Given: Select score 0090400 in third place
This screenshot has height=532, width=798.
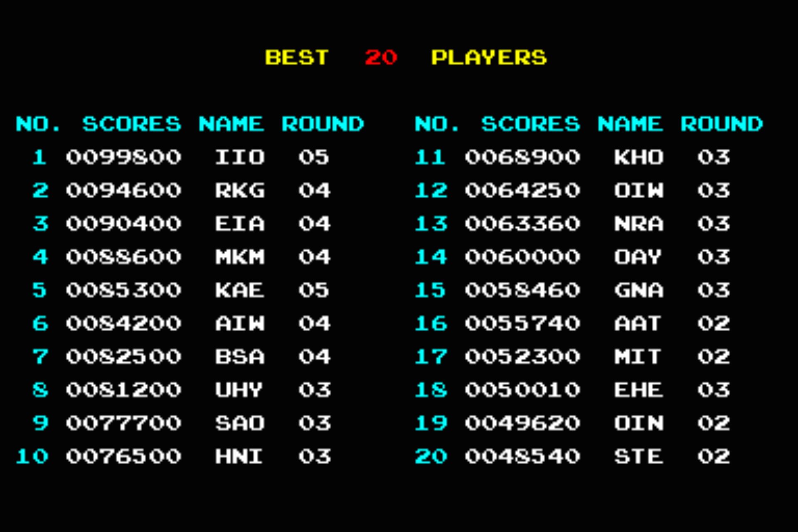Looking at the screenshot, I should pyautogui.click(x=123, y=224).
